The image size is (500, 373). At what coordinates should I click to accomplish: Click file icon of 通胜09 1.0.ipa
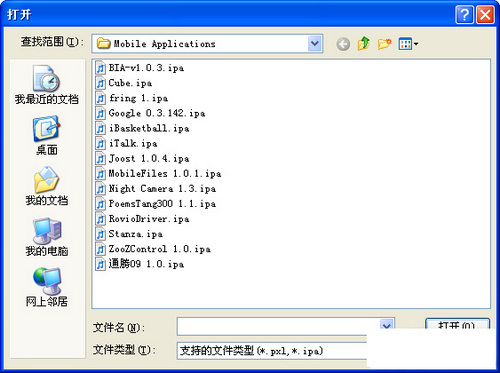point(100,264)
